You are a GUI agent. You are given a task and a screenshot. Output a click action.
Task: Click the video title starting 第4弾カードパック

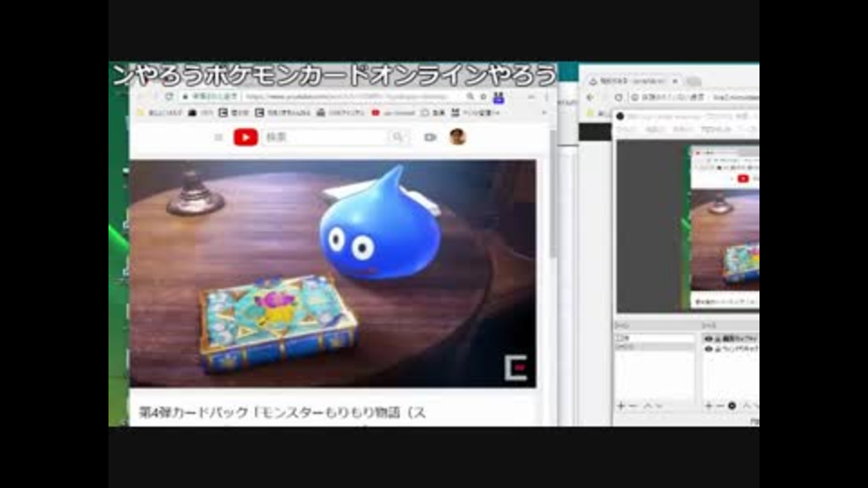point(282,413)
